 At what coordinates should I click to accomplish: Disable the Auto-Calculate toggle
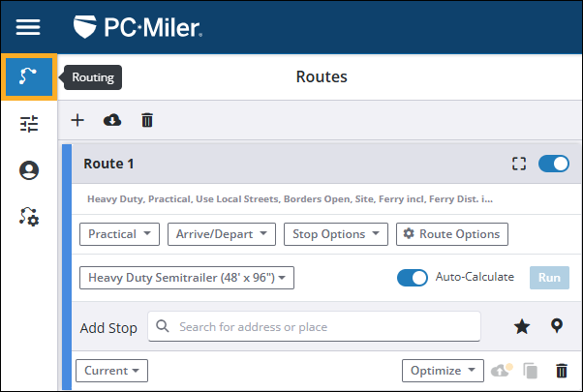[413, 278]
